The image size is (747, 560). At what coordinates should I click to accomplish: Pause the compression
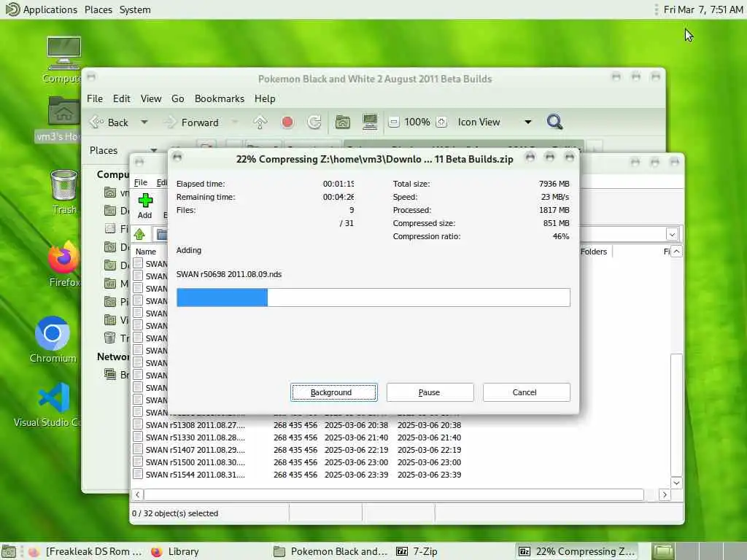(x=430, y=392)
